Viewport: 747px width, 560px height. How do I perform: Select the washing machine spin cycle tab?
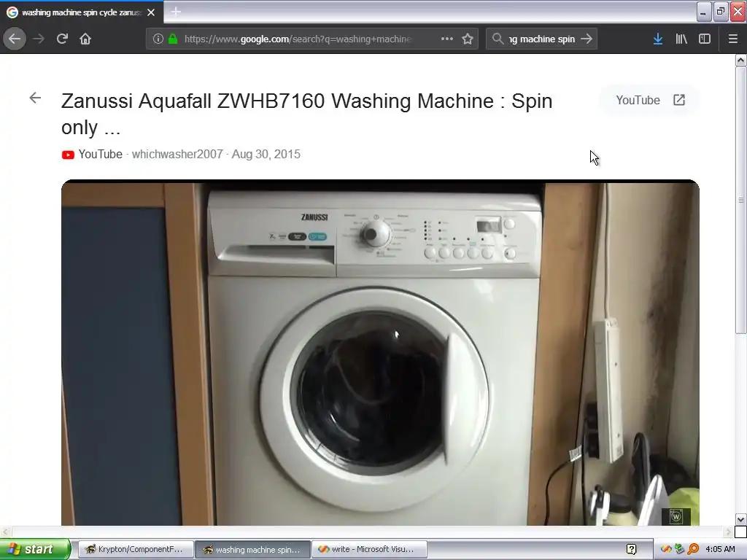click(82, 12)
